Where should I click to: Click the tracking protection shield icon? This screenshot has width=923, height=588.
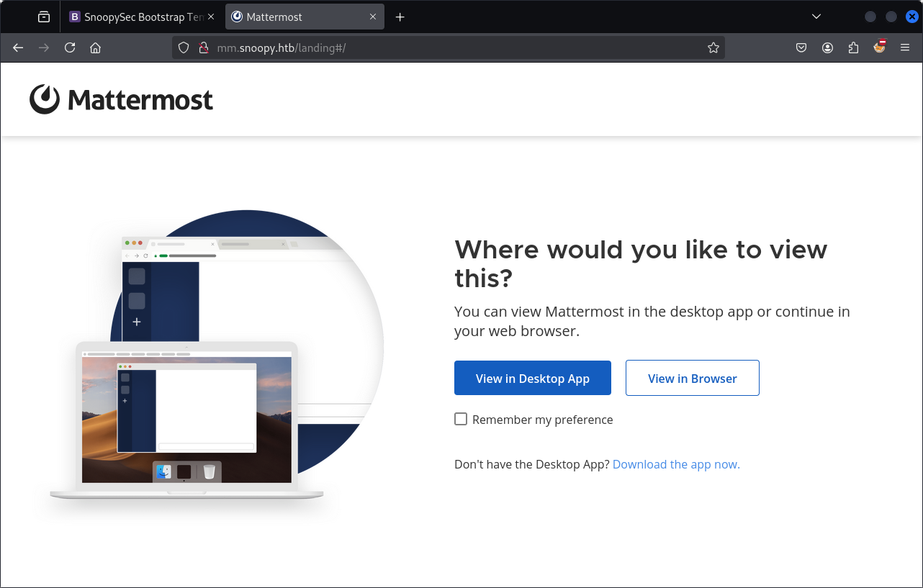184,48
